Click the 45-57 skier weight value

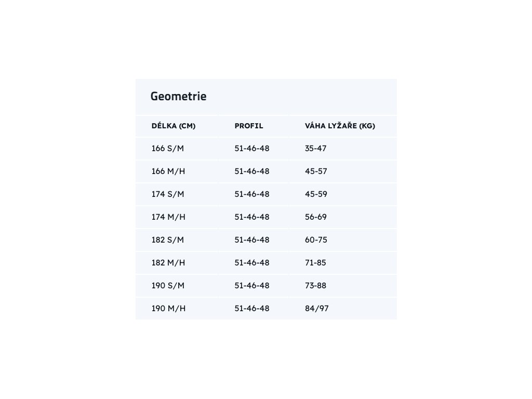pos(316,171)
